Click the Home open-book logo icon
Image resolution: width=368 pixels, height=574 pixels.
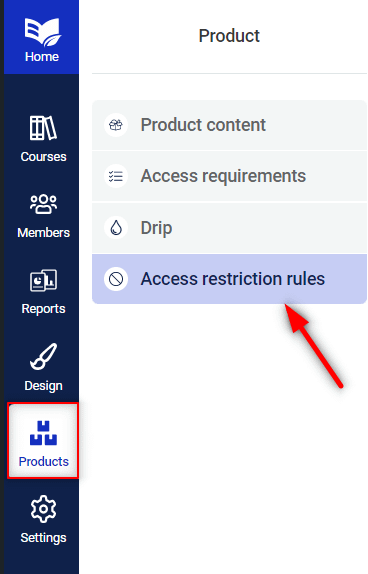(43, 32)
